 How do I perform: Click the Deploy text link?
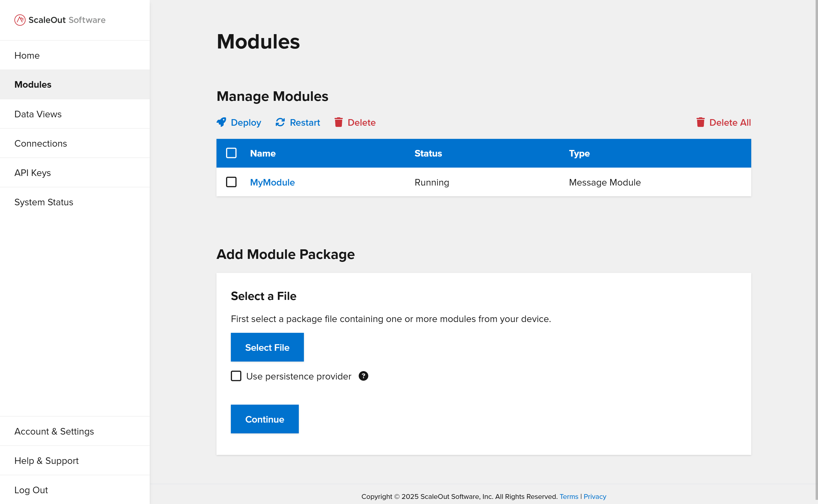(x=246, y=123)
